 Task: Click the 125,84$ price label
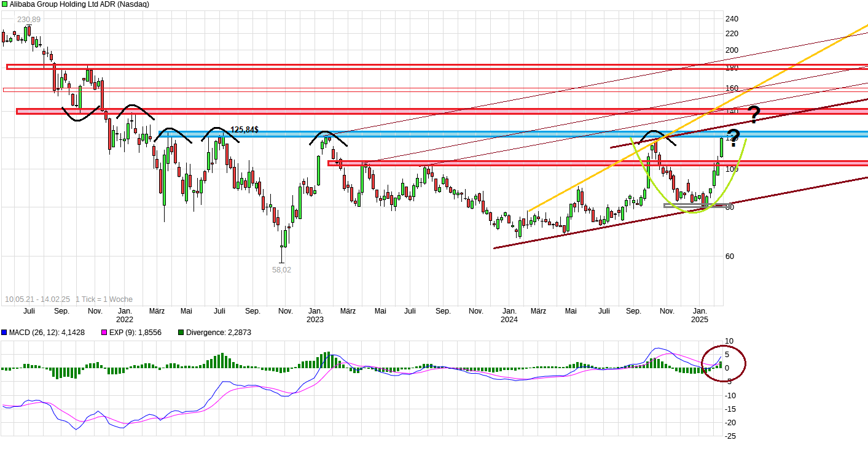coord(244,128)
